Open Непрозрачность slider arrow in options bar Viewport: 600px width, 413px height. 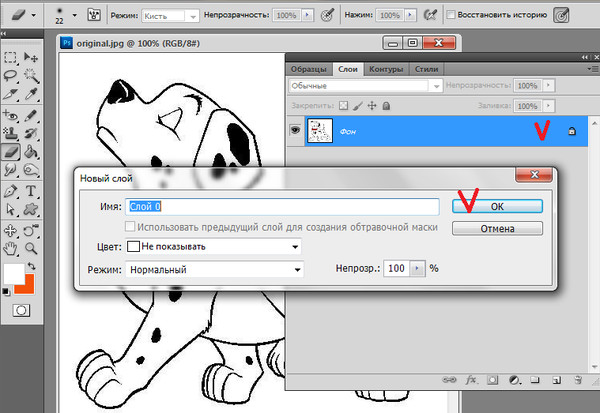point(307,15)
